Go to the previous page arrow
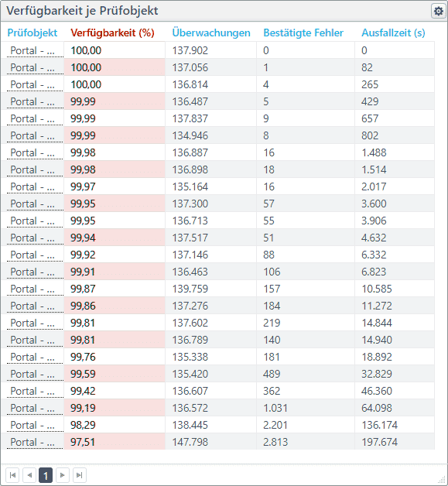This screenshot has width=448, height=486. point(29,475)
